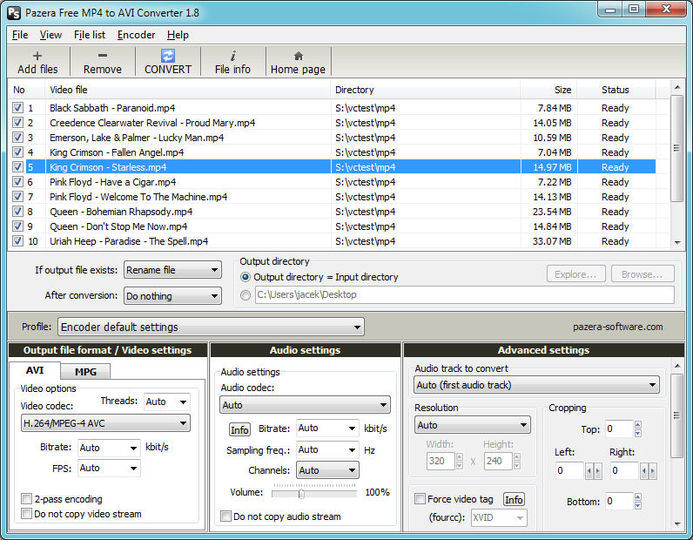Click the Browse... button

coord(642,274)
